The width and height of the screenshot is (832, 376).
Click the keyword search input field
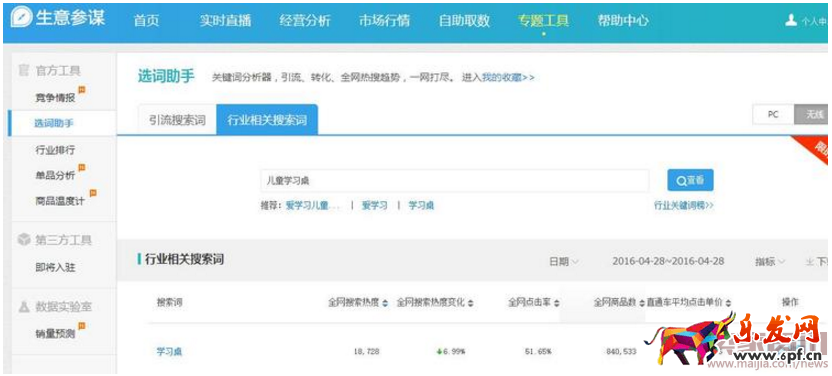455,180
